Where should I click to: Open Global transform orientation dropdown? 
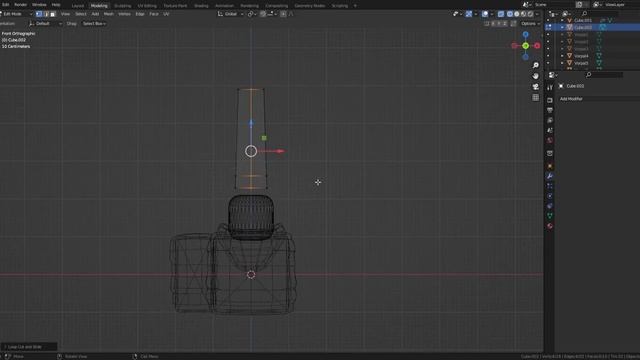[231, 14]
